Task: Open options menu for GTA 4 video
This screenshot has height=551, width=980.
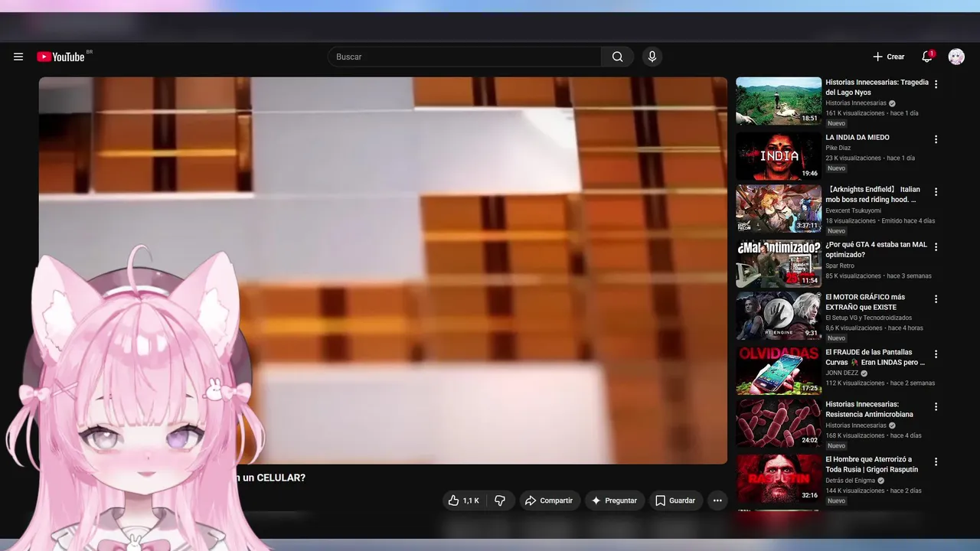Action: click(x=936, y=246)
